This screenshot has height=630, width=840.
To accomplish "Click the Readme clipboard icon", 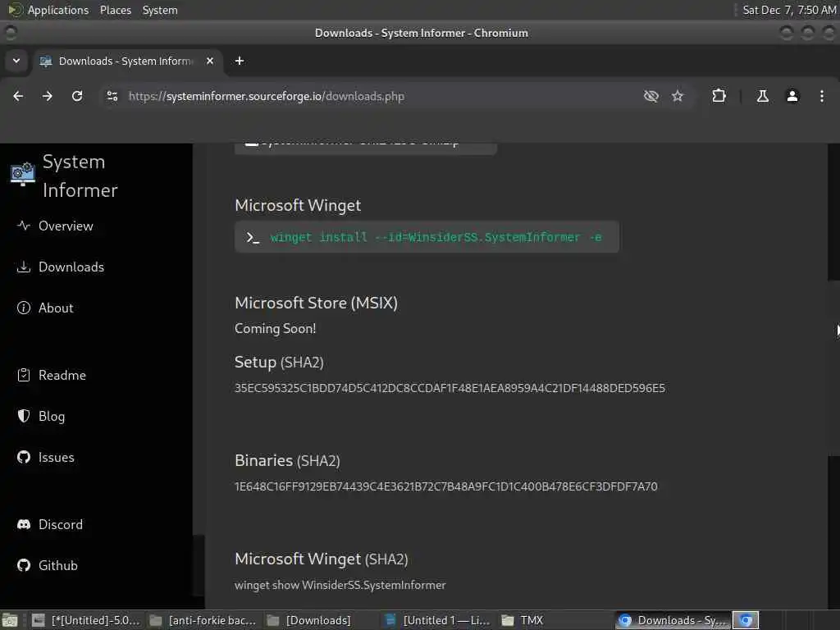I will pos(24,375).
